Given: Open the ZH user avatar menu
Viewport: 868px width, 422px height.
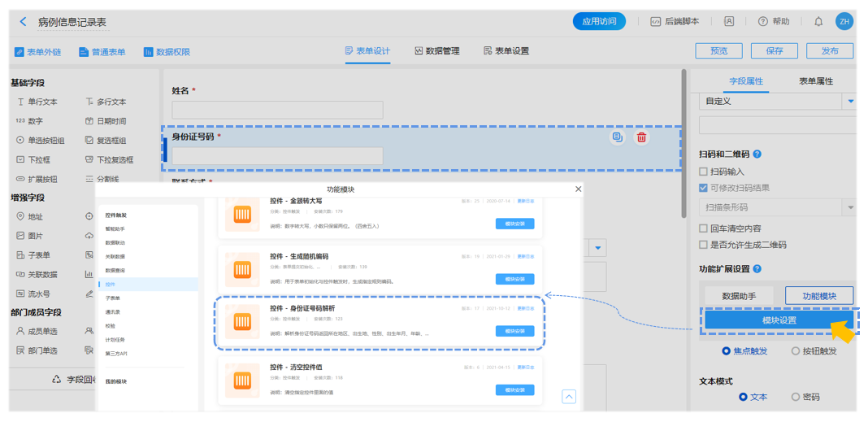Looking at the screenshot, I should point(844,22).
